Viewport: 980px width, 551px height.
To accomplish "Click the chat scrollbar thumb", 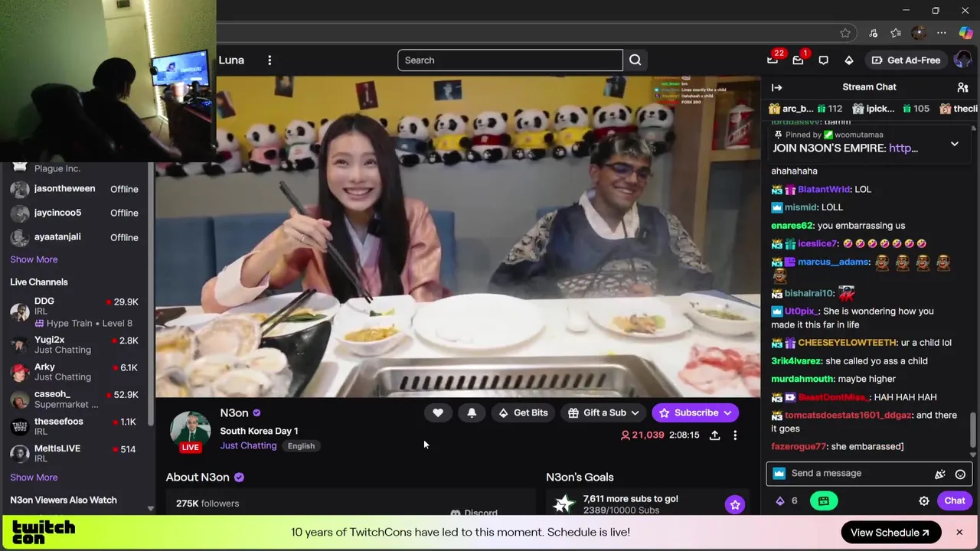I will [974, 430].
